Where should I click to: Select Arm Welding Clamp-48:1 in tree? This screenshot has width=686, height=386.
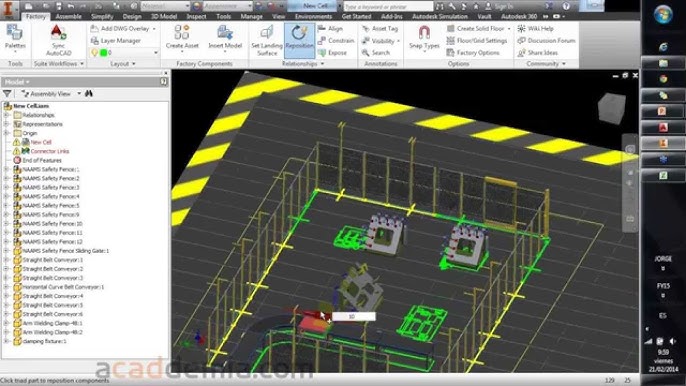point(52,323)
